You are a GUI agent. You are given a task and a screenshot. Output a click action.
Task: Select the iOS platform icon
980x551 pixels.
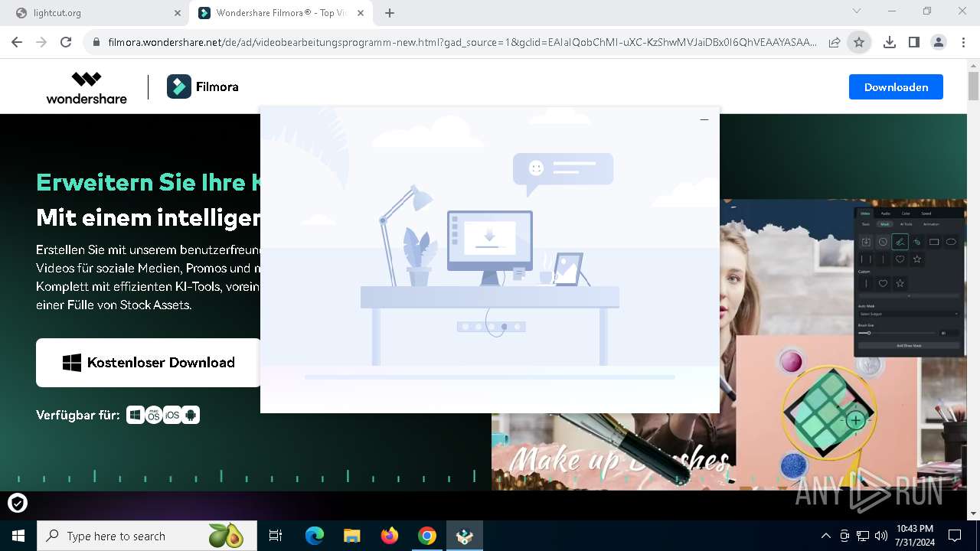pos(172,415)
